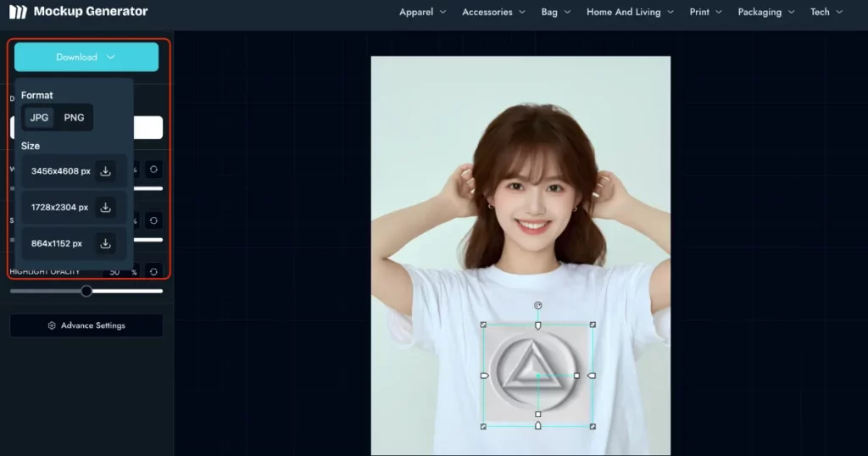Click the top-right corner resize handle
Viewport: 868px width, 456px height.
click(x=593, y=325)
